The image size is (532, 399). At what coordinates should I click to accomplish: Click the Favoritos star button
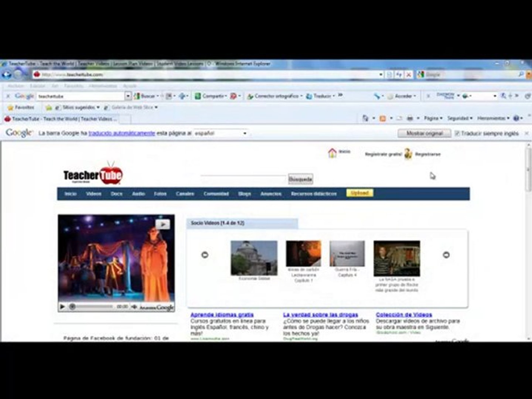click(x=21, y=108)
